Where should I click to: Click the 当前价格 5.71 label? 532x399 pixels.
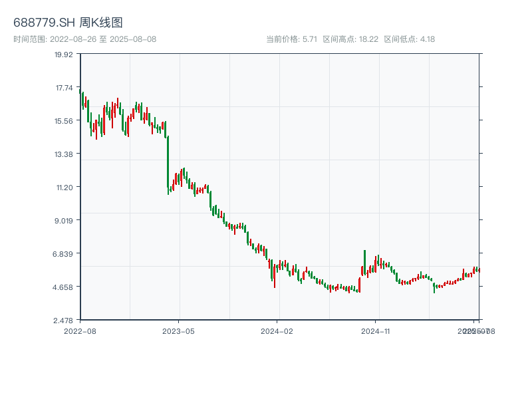291,39
